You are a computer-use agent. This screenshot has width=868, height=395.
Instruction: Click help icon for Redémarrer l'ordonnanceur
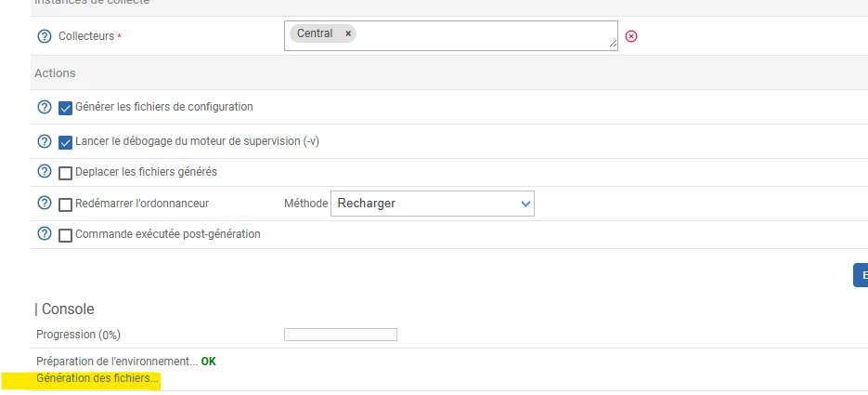[44, 204]
